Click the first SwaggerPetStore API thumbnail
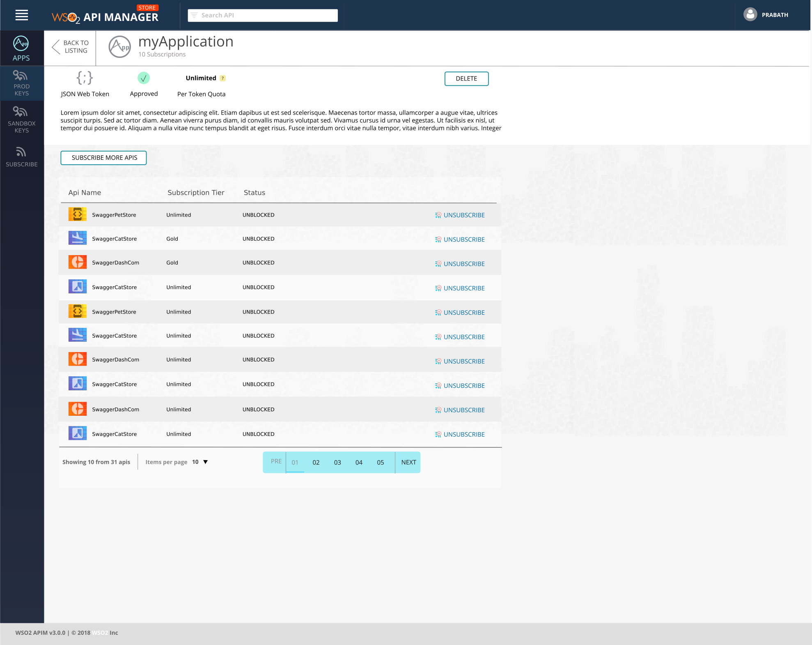The height and width of the screenshot is (645, 812). pos(78,214)
